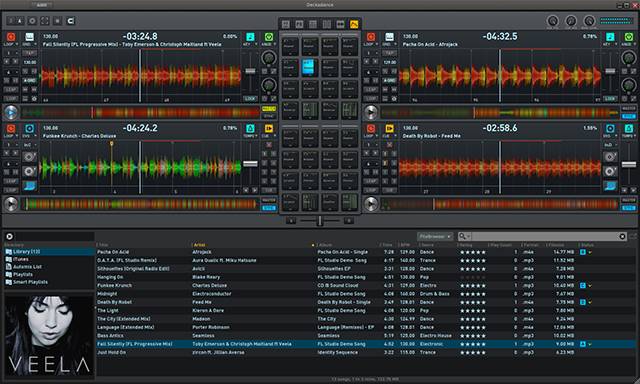Open Grid dropdown on Fall Silently deck

pos(29,44)
